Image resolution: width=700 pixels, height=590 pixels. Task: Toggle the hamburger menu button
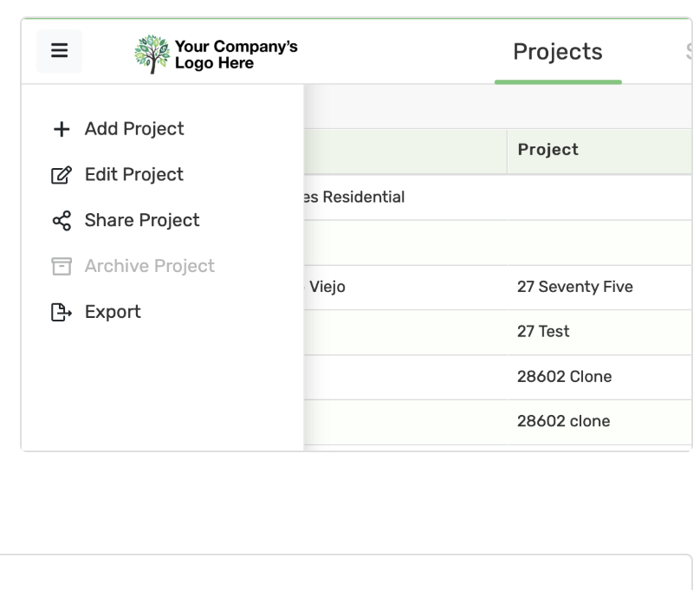[60, 50]
